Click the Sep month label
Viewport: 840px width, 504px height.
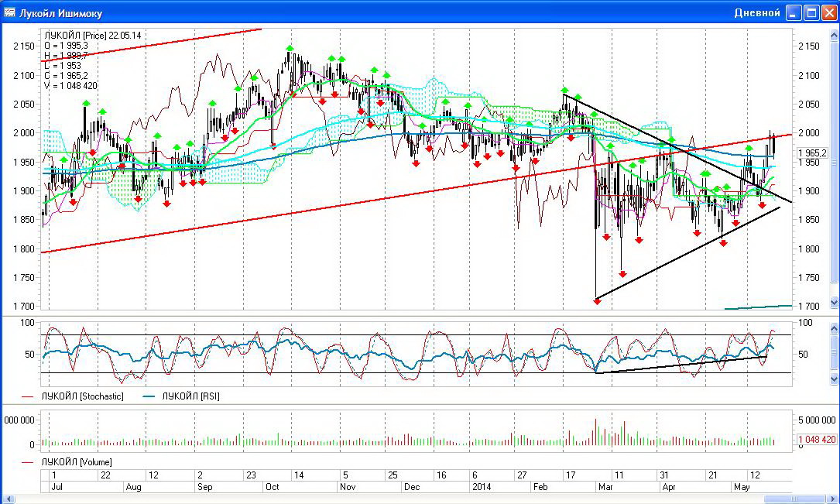click(x=204, y=487)
